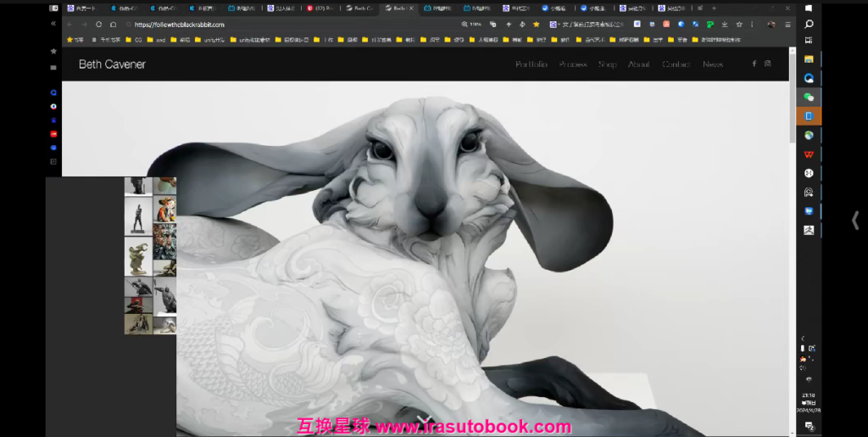Viewport: 868px width, 437px height.
Task: Open the News menu item
Action: (713, 64)
